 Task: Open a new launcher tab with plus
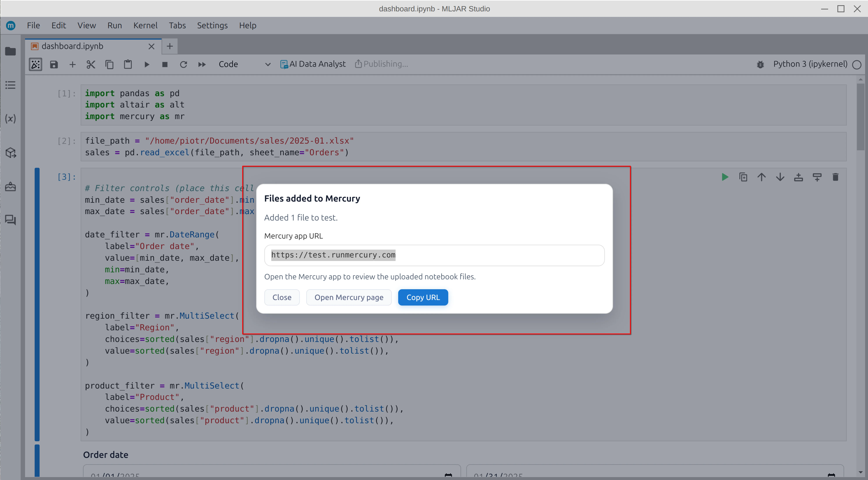pyautogui.click(x=170, y=46)
